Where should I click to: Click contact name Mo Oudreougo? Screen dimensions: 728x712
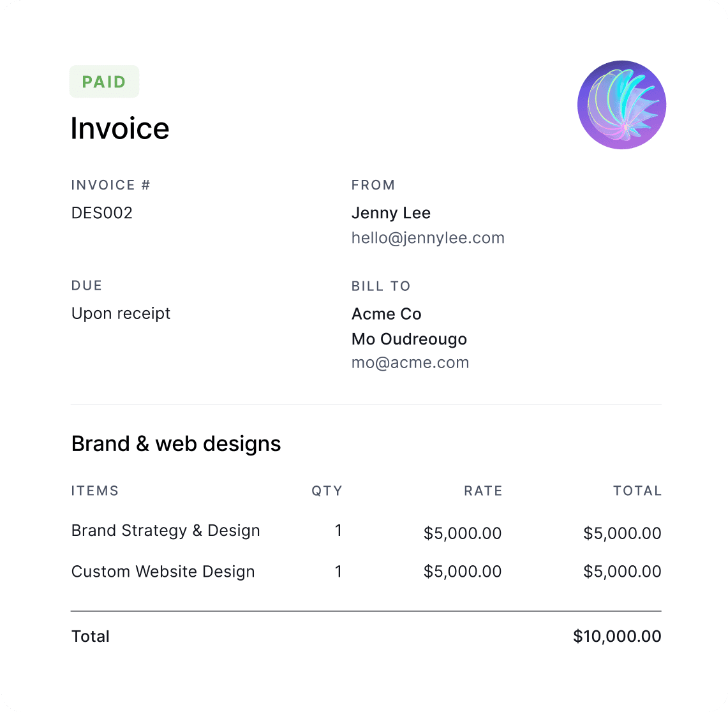tap(409, 339)
